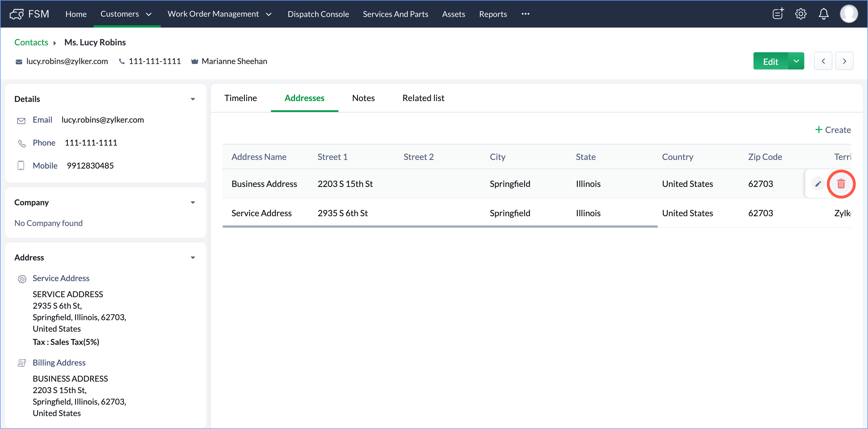868x429 pixels.
Task: Open the user profile avatar
Action: pyautogui.click(x=848, y=14)
